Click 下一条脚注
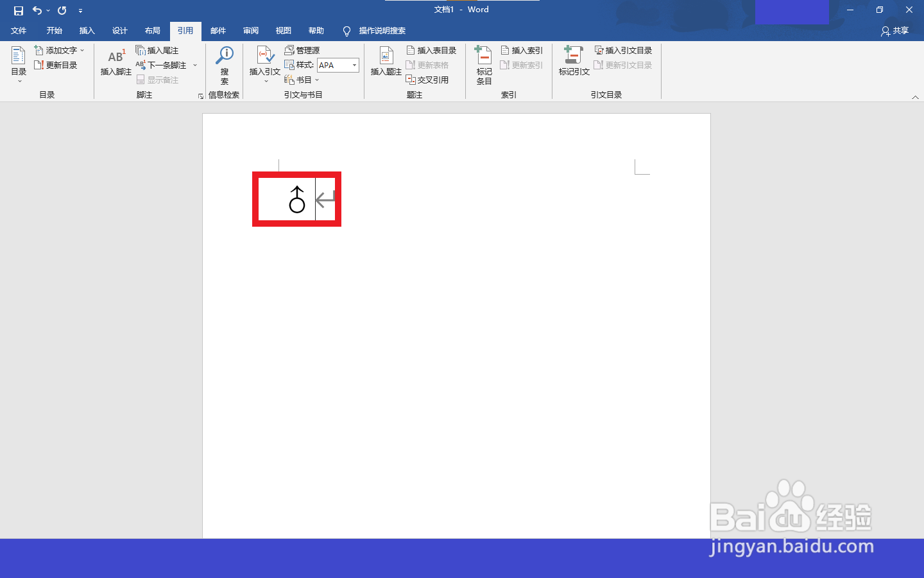 coord(162,65)
